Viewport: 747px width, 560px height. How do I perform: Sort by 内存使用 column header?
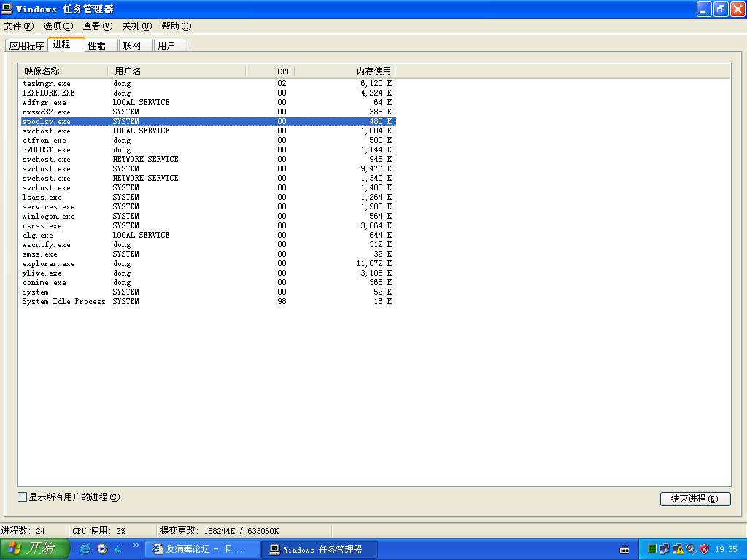click(345, 71)
